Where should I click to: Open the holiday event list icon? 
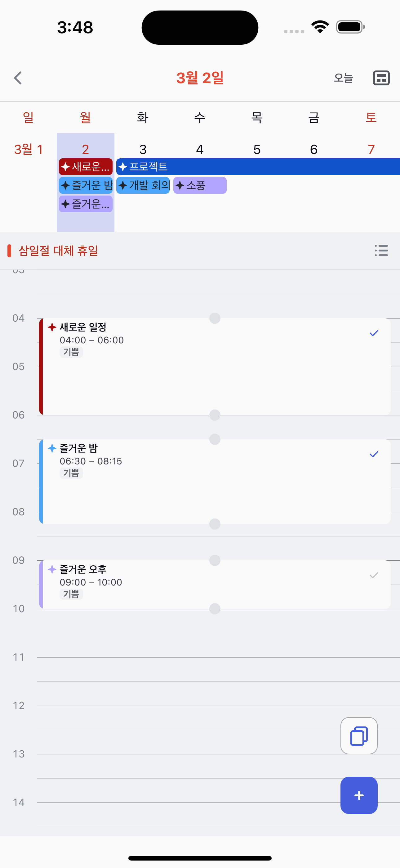[x=381, y=251]
